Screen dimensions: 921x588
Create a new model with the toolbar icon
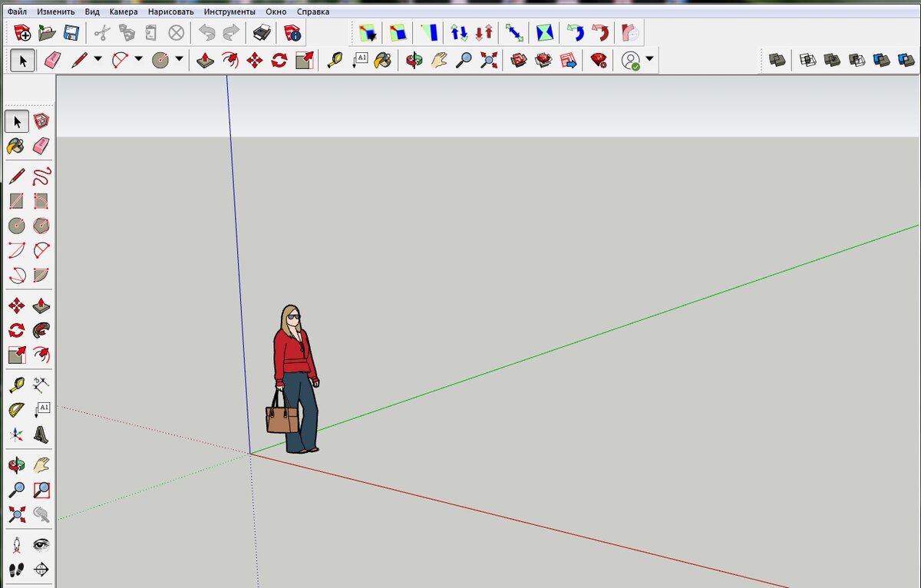(x=23, y=33)
